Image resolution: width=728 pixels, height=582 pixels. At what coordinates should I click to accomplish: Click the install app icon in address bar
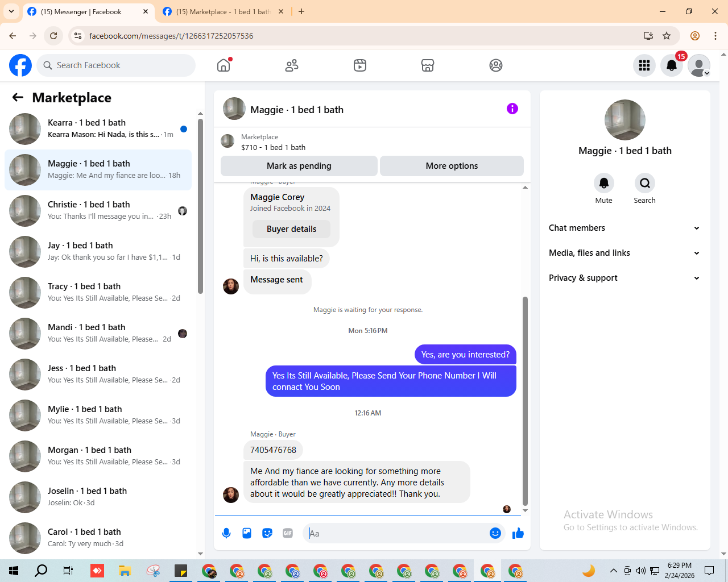point(648,36)
